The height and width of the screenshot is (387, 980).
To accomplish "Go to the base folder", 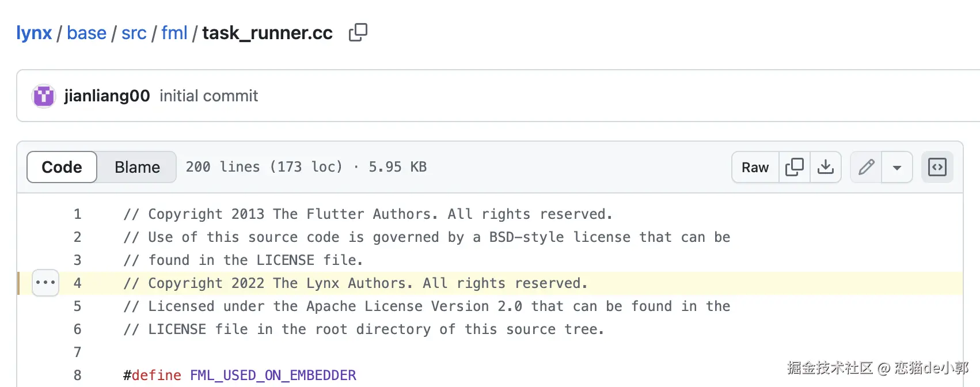I will [86, 33].
